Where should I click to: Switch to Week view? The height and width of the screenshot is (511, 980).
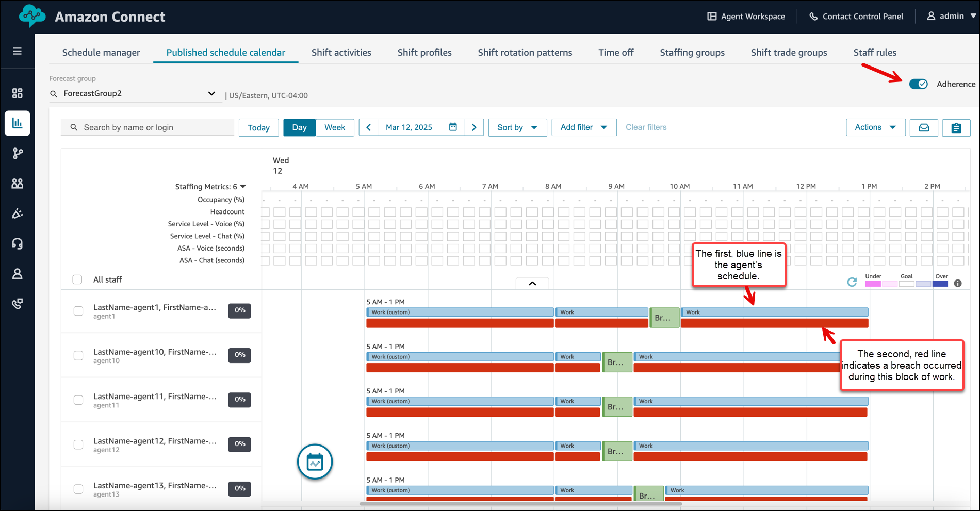pos(335,127)
